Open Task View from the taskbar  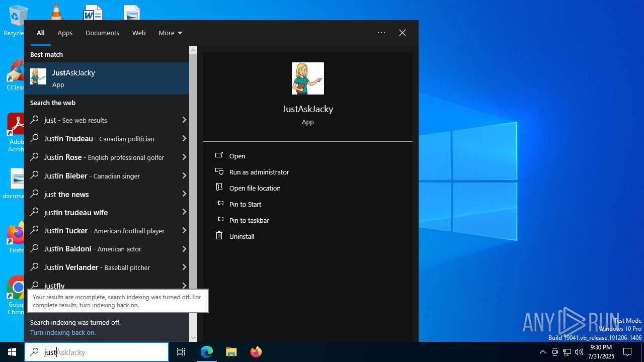[x=181, y=352]
